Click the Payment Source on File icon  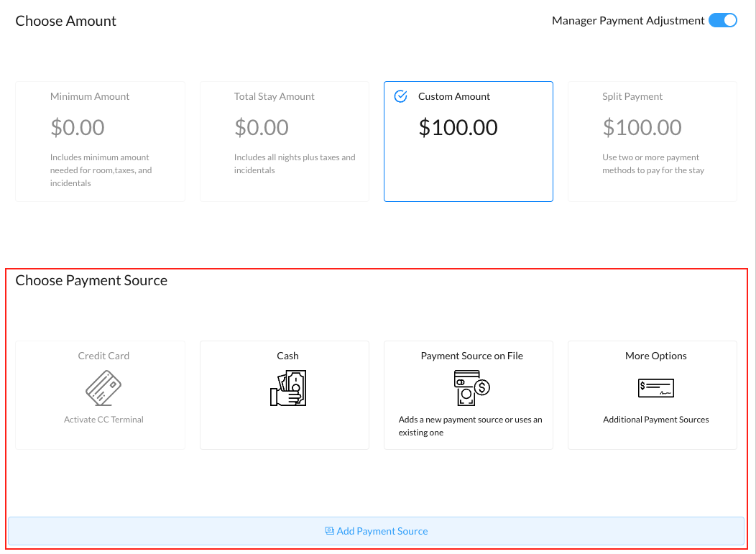click(x=471, y=388)
